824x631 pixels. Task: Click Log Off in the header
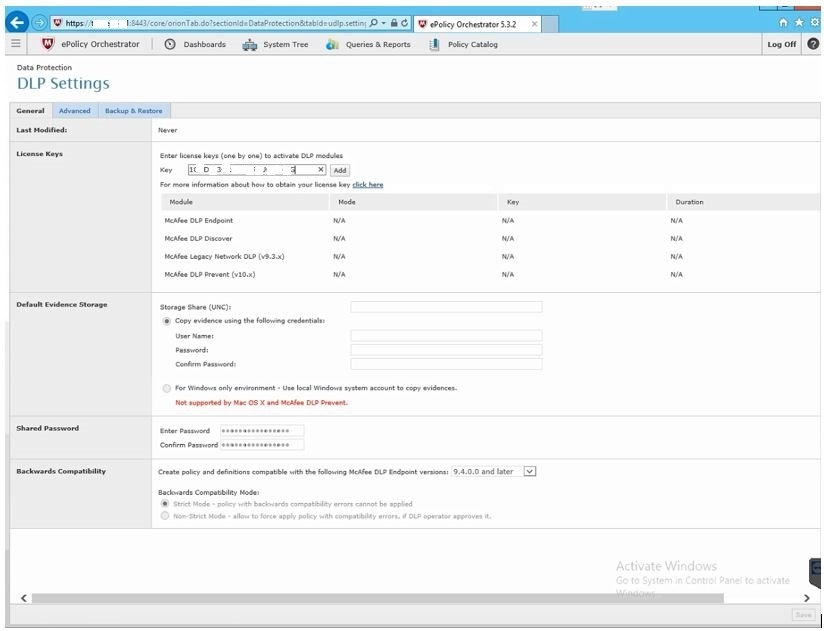[781, 44]
